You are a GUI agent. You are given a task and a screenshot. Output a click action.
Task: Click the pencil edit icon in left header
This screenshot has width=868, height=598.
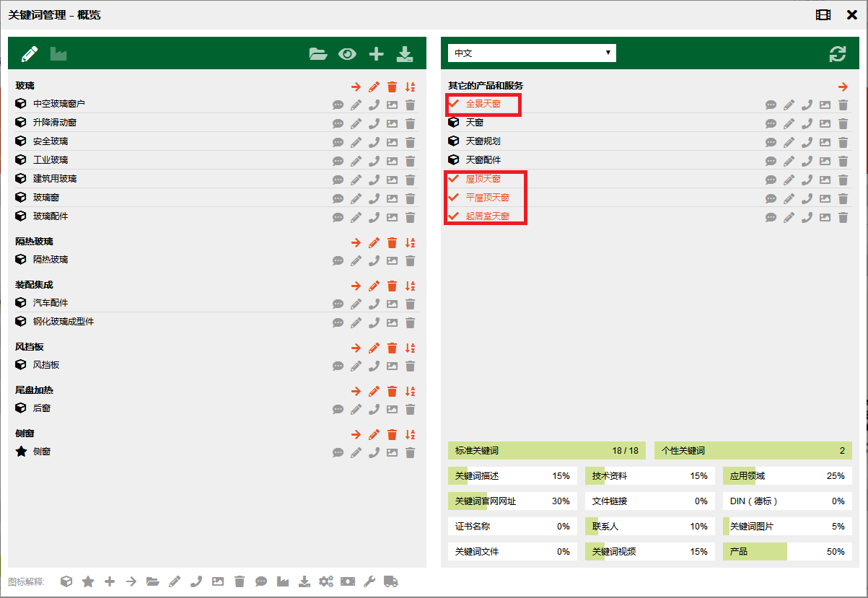(x=30, y=53)
